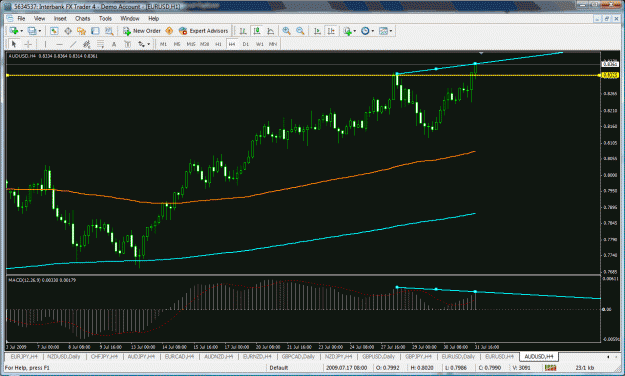The height and width of the screenshot is (376, 625).
Task: Select the trendline drawing tool
Action: click(x=73, y=44)
